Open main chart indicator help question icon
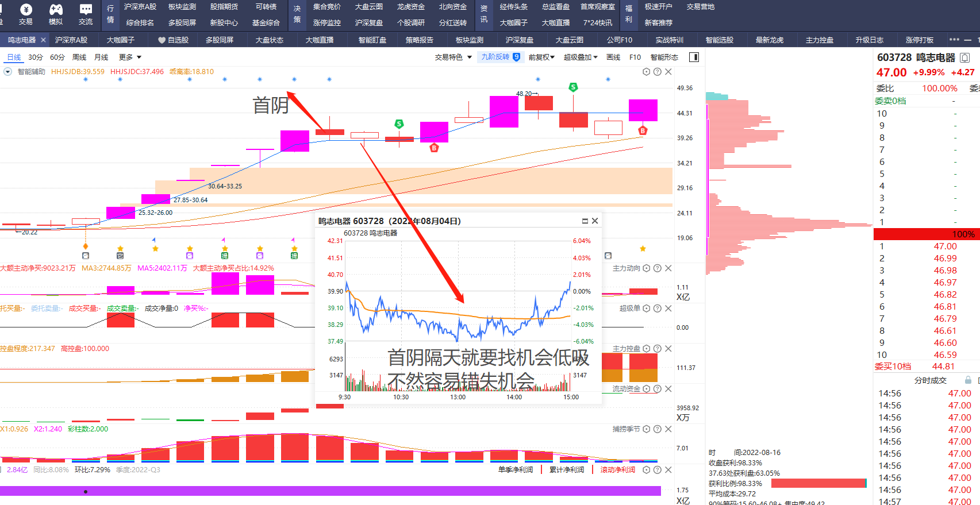 tap(658, 72)
